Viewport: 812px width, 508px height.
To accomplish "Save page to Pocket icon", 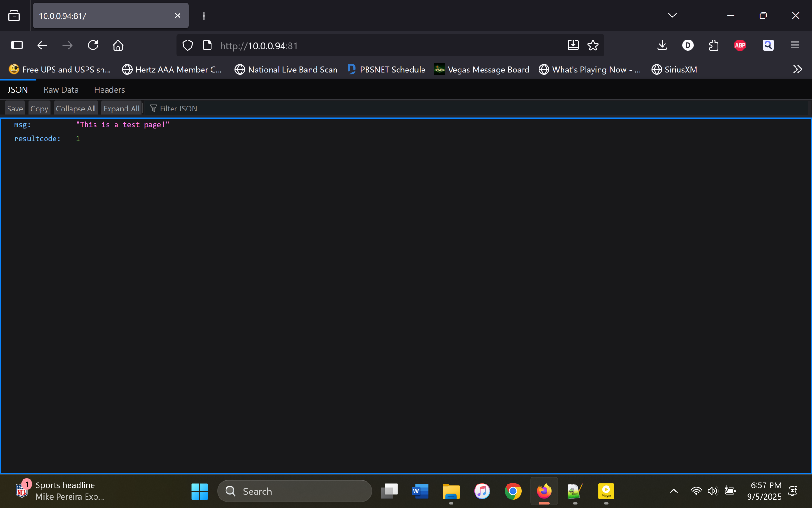I will [573, 45].
